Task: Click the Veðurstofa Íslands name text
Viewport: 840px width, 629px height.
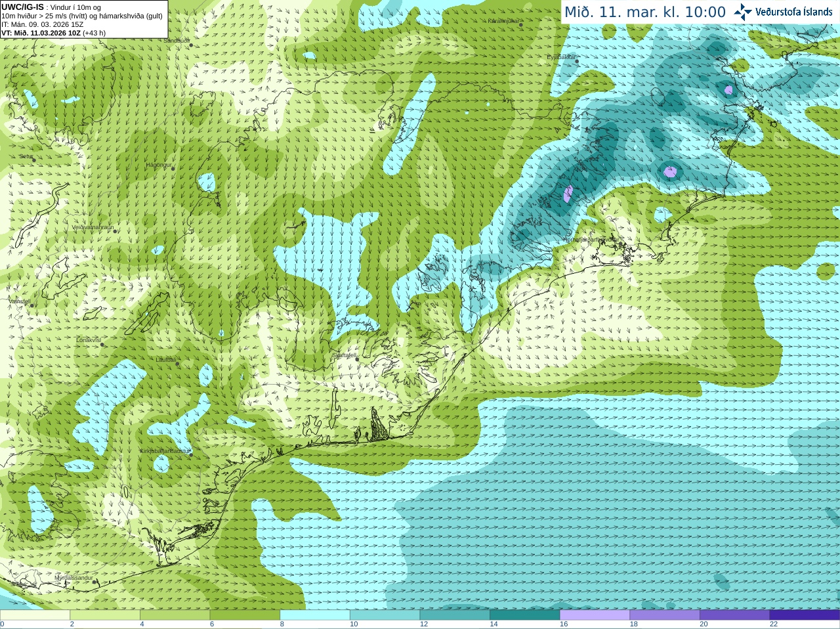Action: (x=793, y=12)
